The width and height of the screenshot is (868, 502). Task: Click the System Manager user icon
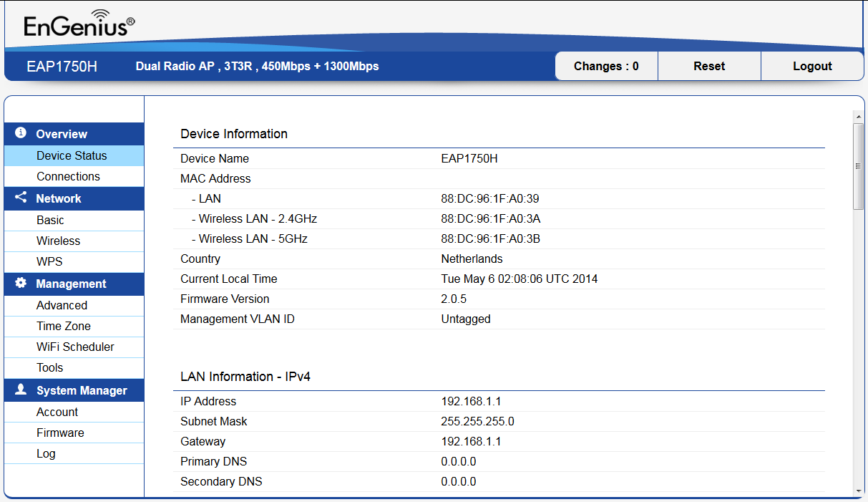tap(20, 390)
